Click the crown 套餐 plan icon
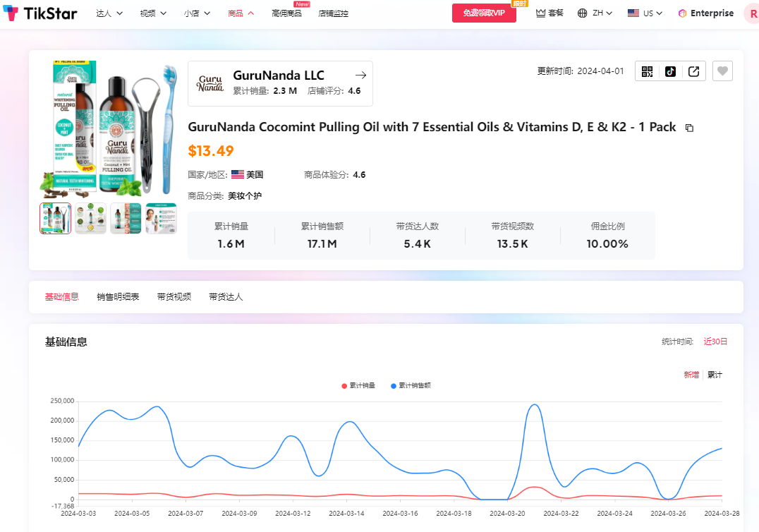 click(x=540, y=13)
